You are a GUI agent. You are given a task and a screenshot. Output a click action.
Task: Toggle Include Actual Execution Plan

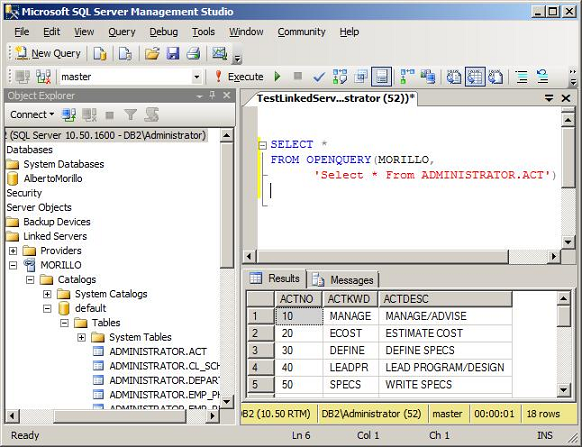coord(407,77)
